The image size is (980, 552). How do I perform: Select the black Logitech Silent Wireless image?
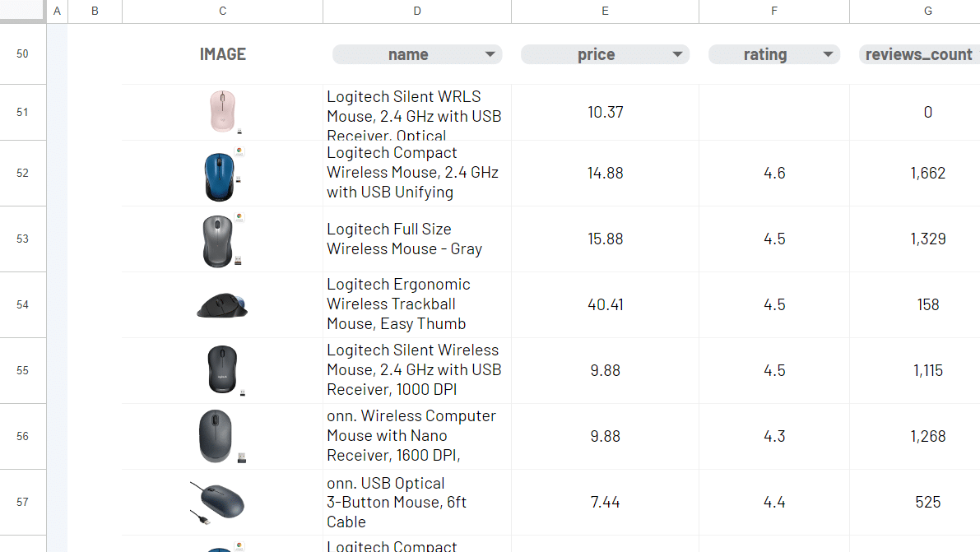222,370
